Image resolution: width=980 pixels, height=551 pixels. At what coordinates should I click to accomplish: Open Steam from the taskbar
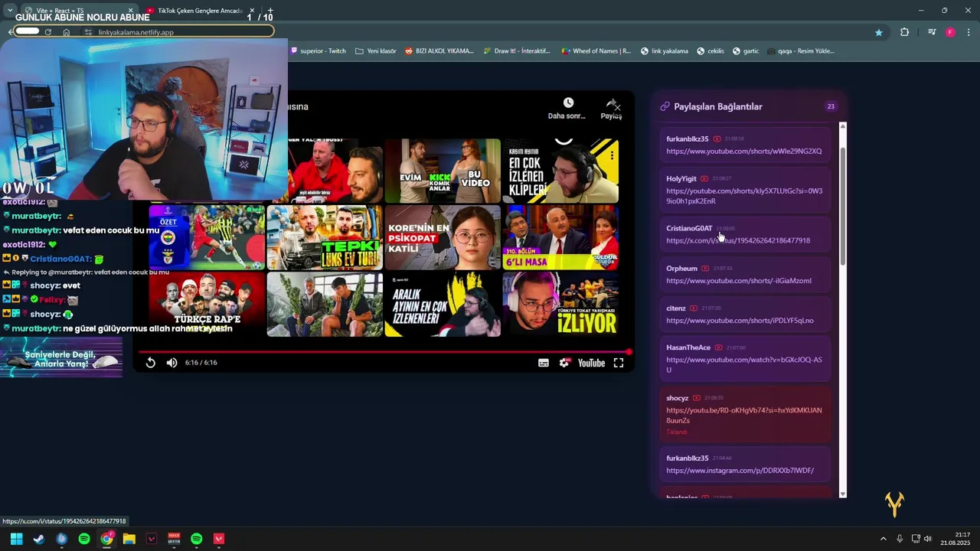[39, 539]
